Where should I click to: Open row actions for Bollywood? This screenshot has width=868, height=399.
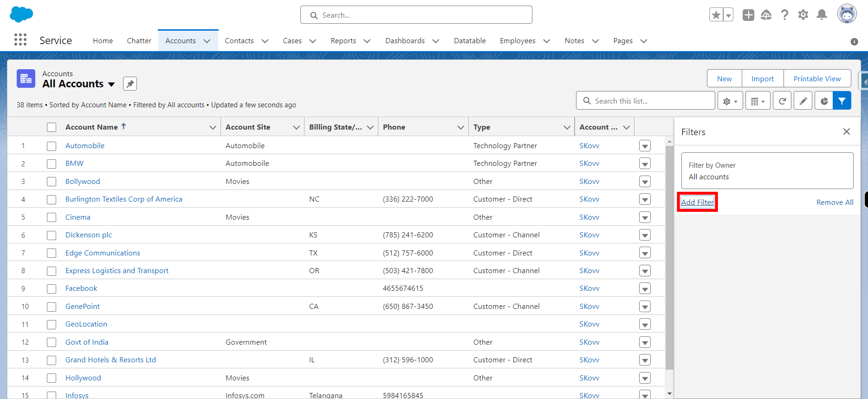645,182
